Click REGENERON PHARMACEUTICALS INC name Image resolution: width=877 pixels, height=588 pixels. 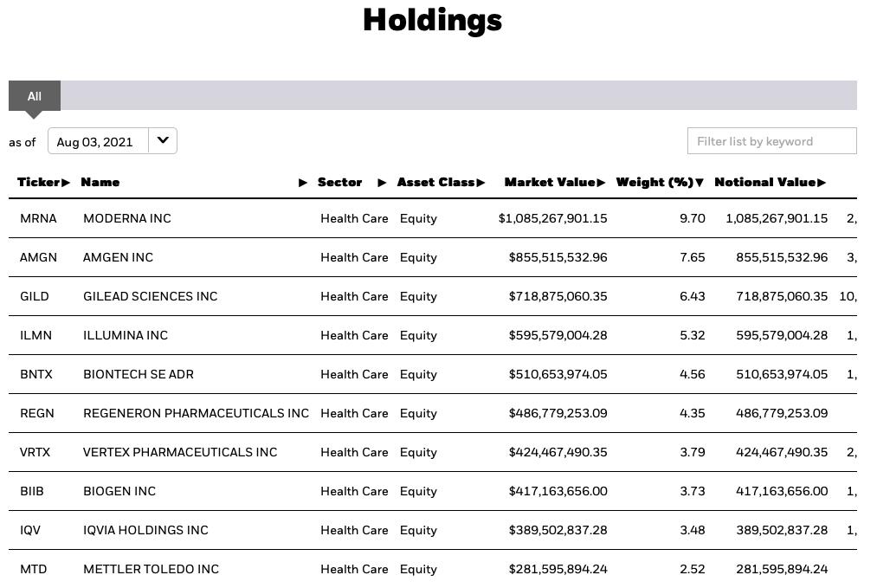(x=196, y=413)
